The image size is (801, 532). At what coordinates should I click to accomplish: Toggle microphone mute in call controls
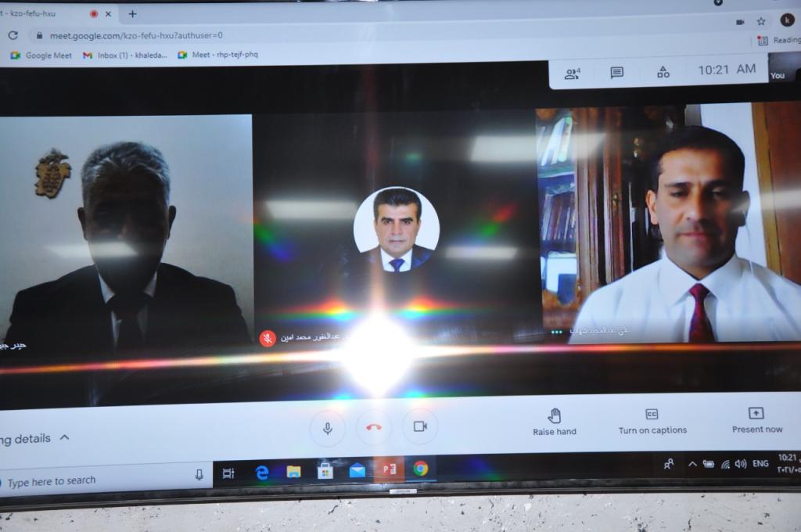tap(328, 427)
